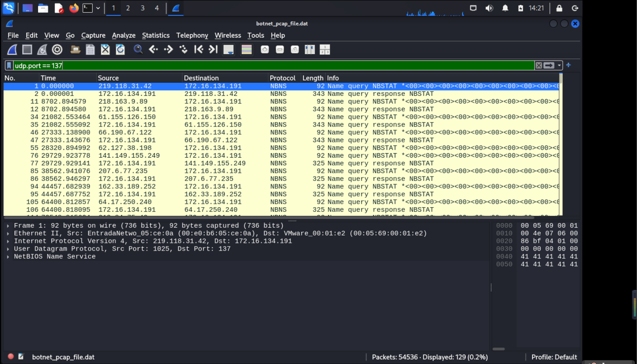Open notifications bell in tray
637x364 pixels.
tap(505, 8)
